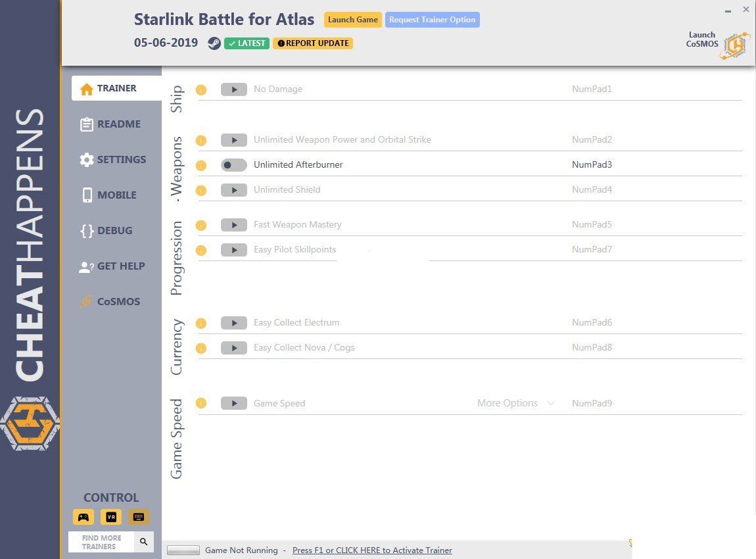Image resolution: width=756 pixels, height=559 pixels.
Task: Open the TRAINER tab
Action: click(116, 88)
